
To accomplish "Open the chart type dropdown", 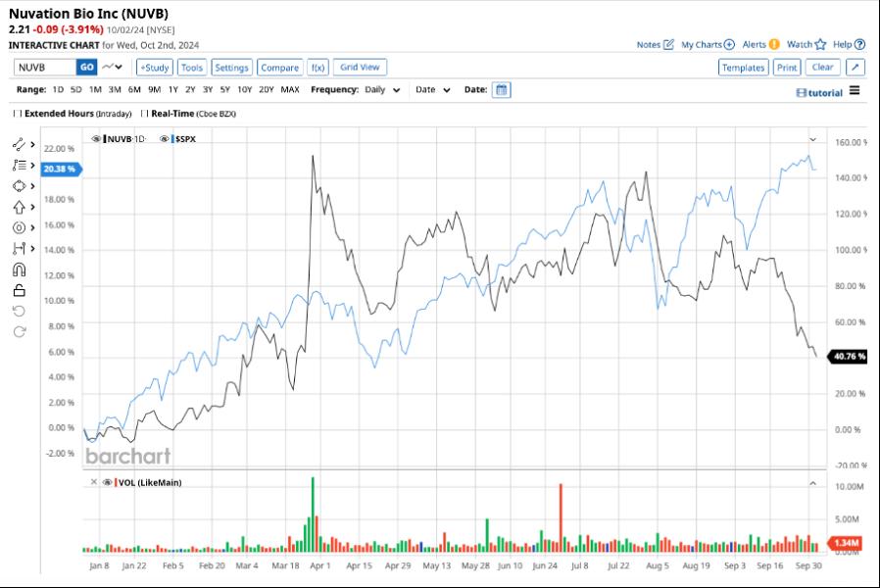I will point(113,67).
